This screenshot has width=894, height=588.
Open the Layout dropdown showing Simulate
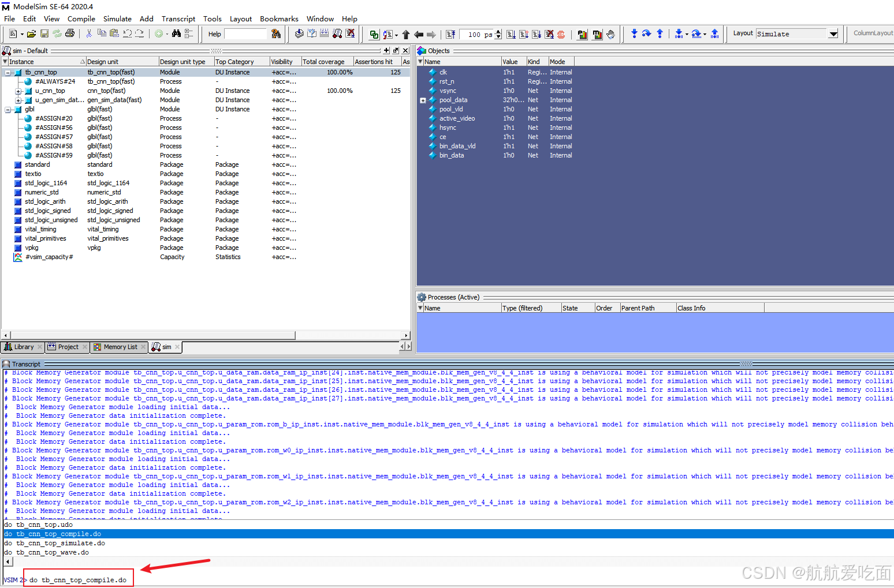tap(833, 33)
